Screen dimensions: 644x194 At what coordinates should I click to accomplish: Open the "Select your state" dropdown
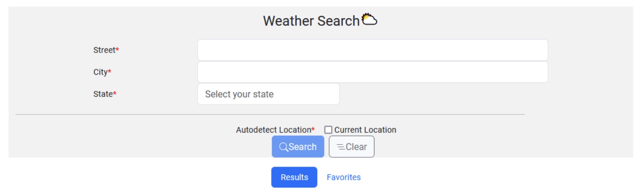pos(268,94)
